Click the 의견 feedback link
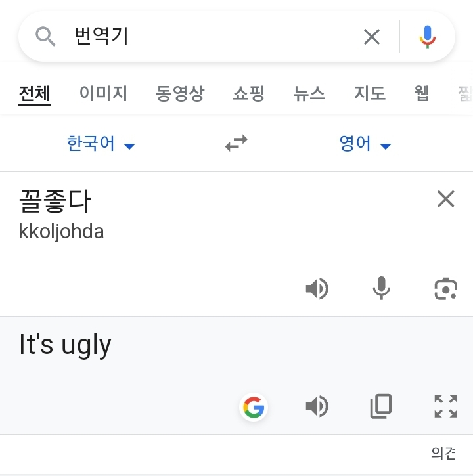Viewport: 473px width, 476px height. pyautogui.click(x=443, y=453)
